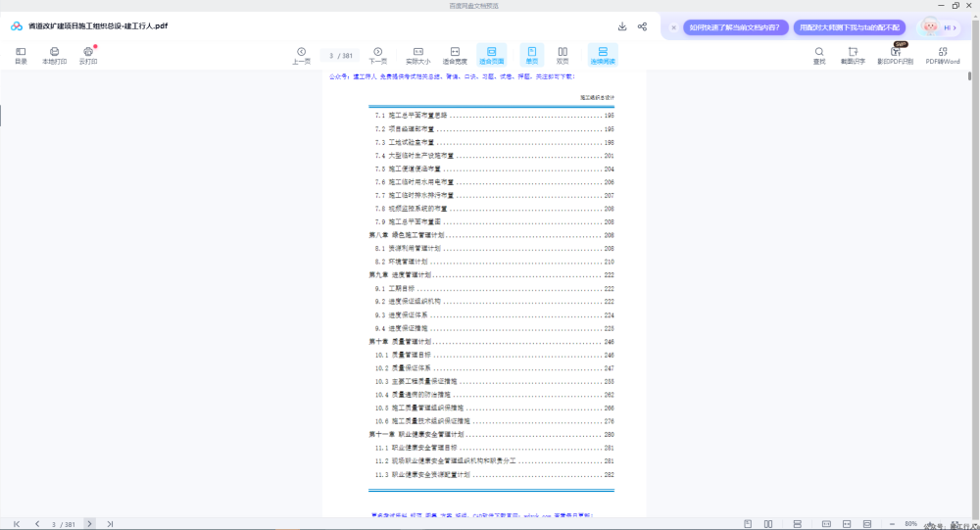Click the blue header notice text on page
980x530 pixels.
(x=452, y=76)
